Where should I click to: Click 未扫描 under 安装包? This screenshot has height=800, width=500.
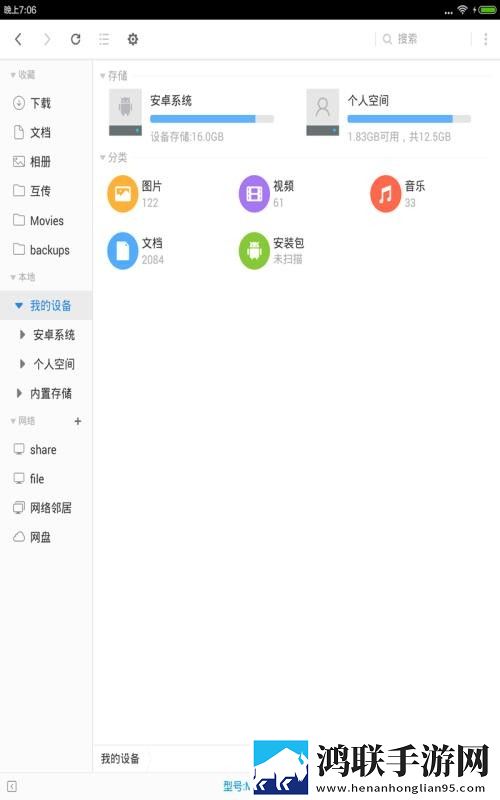coord(288,259)
